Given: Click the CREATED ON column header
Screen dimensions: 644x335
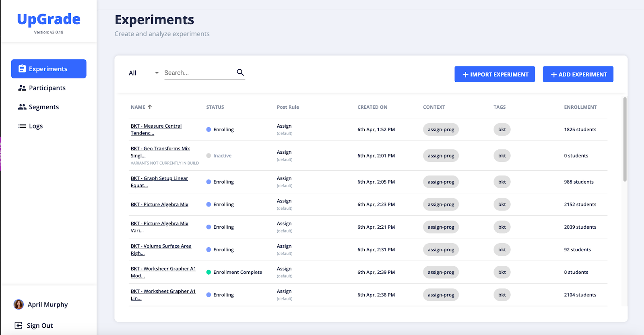Looking at the screenshot, I should click(372, 107).
